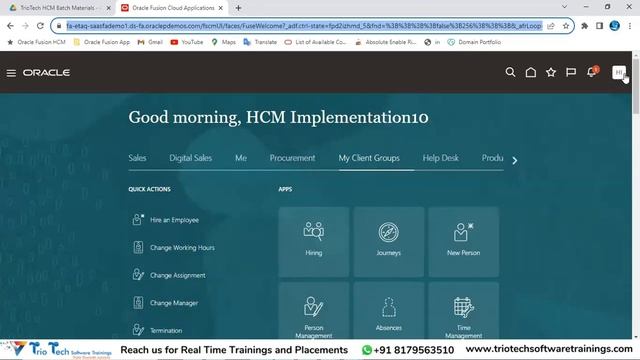This screenshot has height=360, width=640.
Task: Open a new browser tab
Action: tap(238, 8)
